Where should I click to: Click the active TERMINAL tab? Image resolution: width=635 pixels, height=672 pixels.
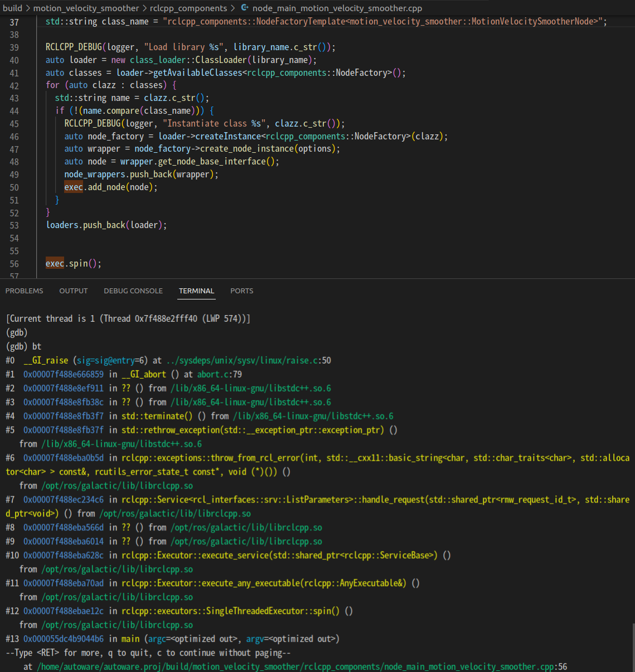coord(196,291)
